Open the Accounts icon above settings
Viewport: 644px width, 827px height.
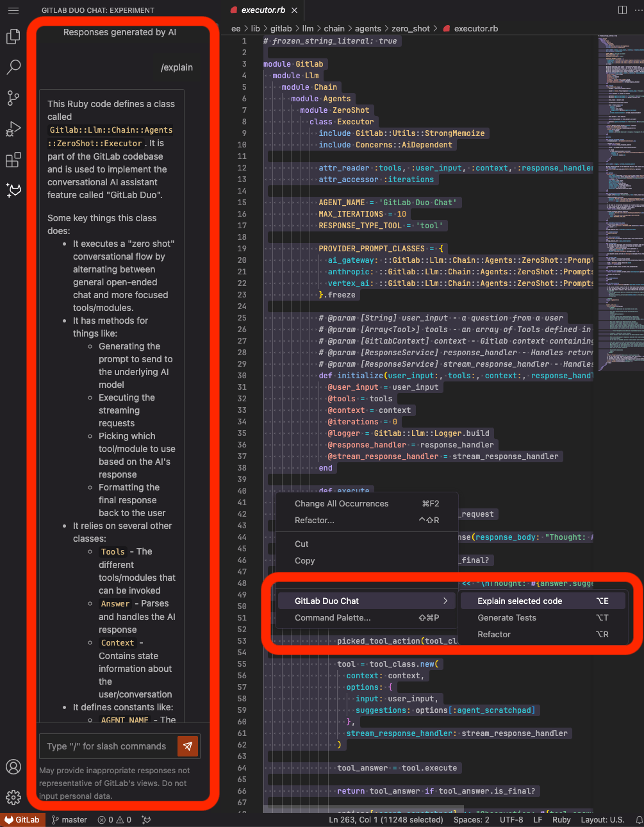(13, 767)
